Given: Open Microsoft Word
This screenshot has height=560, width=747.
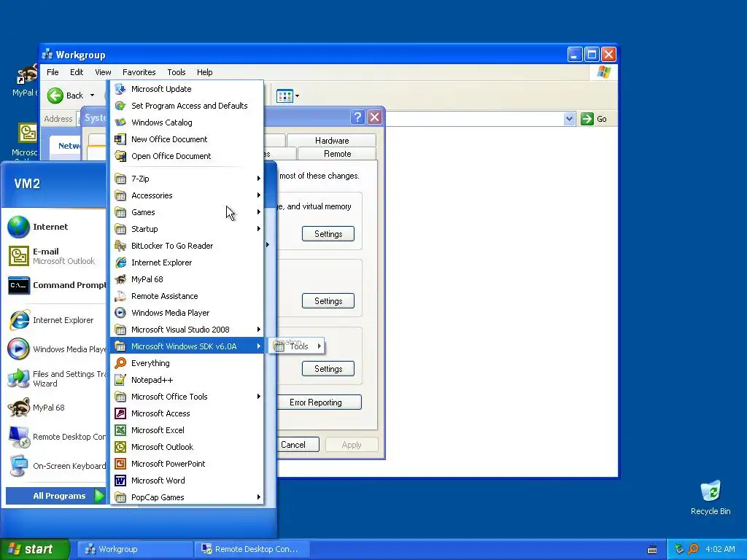Looking at the screenshot, I should [187, 481].
